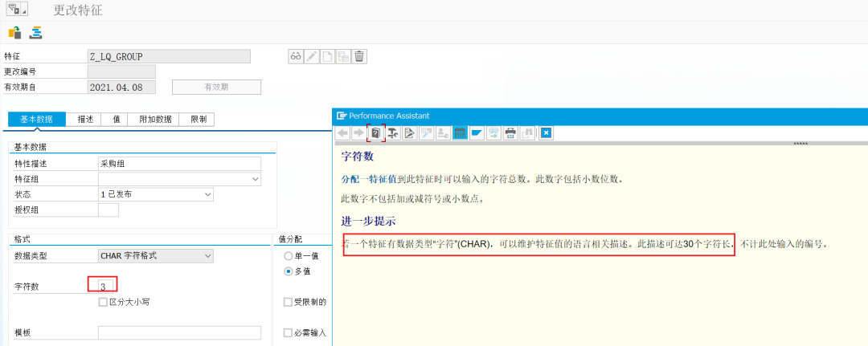Click the 模板 input field
Image resolution: width=868 pixels, height=346 pixels.
point(179,332)
